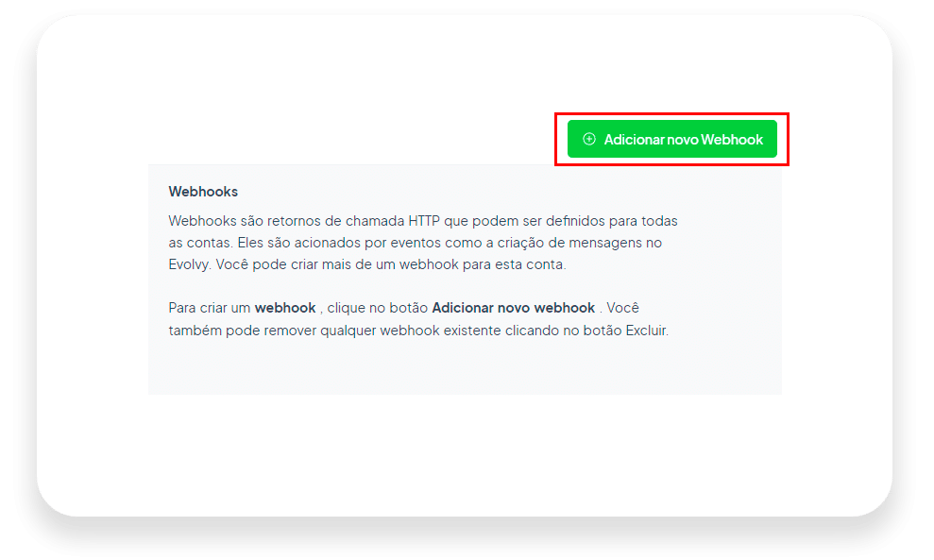Click the plus circle icon in green button
The width and height of the screenshot is (934, 560).
[589, 139]
